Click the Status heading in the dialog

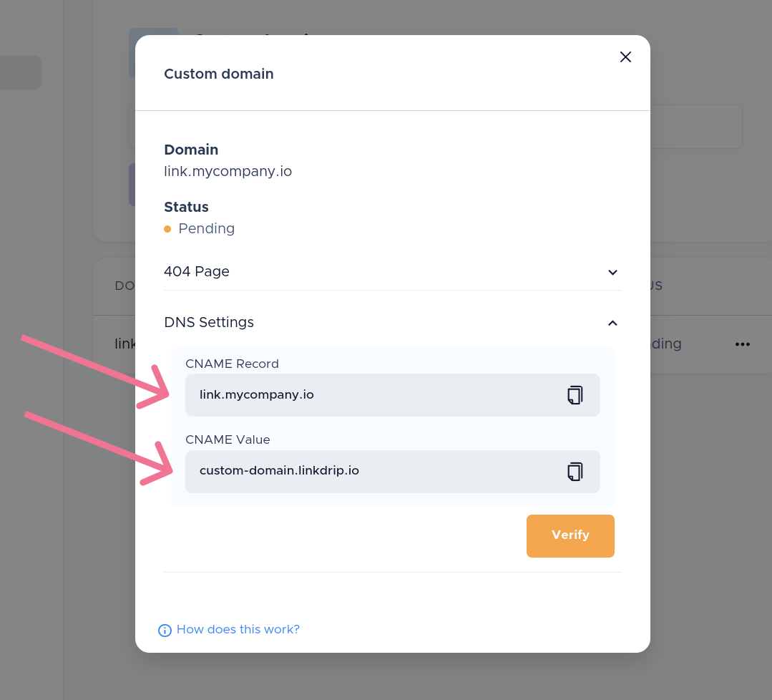tap(186, 207)
